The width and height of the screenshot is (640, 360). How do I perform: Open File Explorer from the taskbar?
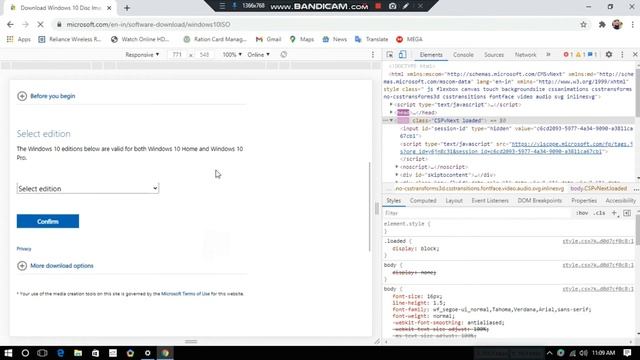pos(78,353)
